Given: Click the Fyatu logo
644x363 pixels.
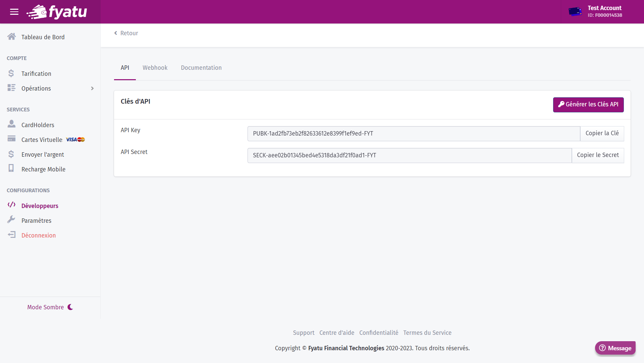Looking at the screenshot, I should [57, 12].
